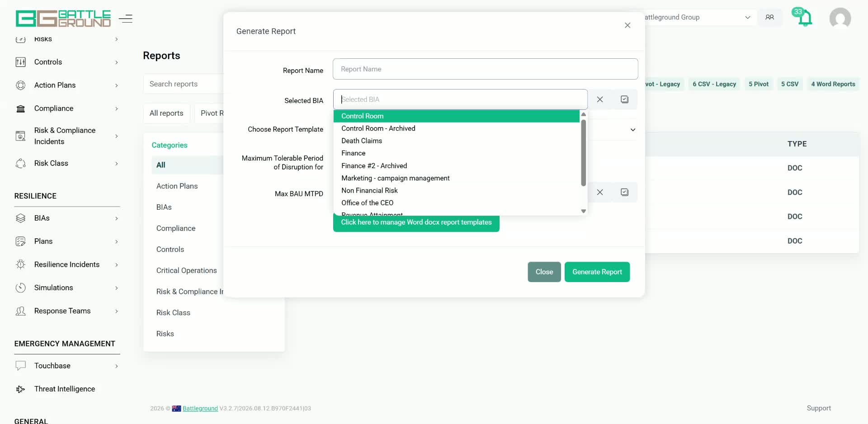Focus the Report Name input field

pyautogui.click(x=485, y=69)
